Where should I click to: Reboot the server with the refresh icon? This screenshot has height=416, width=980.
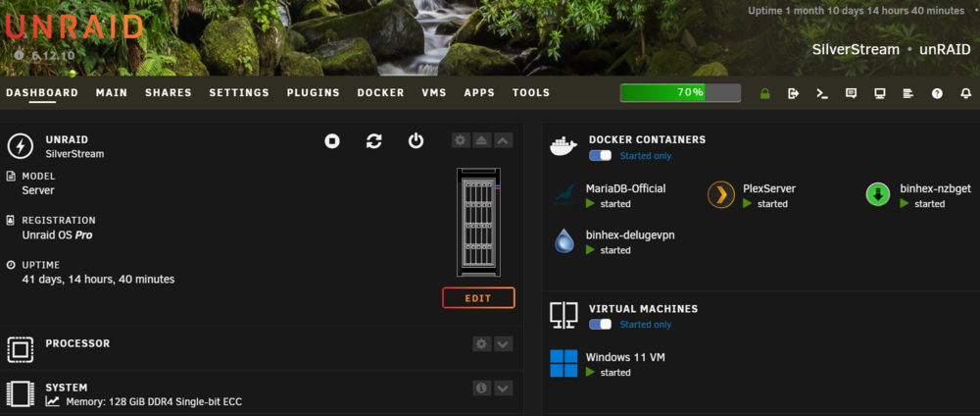coord(373,141)
